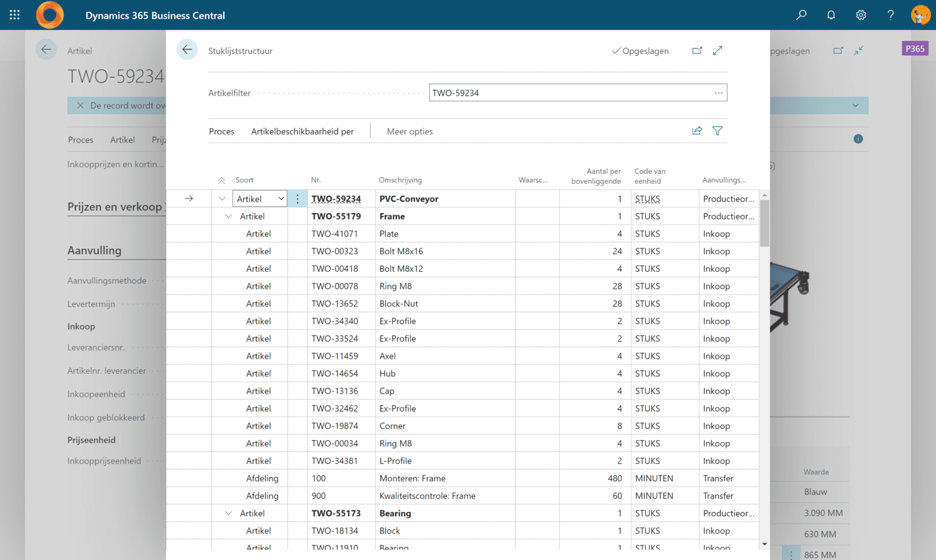936x560 pixels.
Task: Open the notifications bell
Action: (x=831, y=15)
